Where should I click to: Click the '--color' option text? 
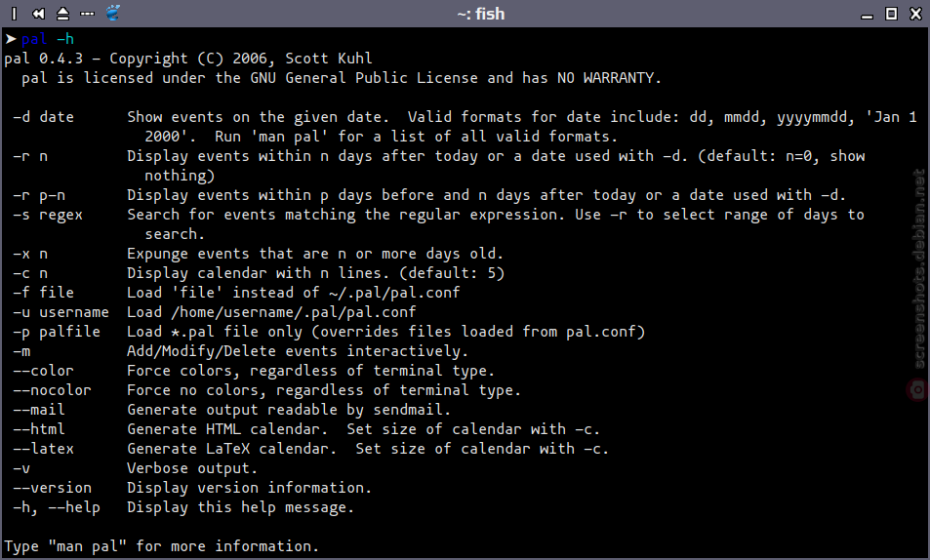coord(43,371)
